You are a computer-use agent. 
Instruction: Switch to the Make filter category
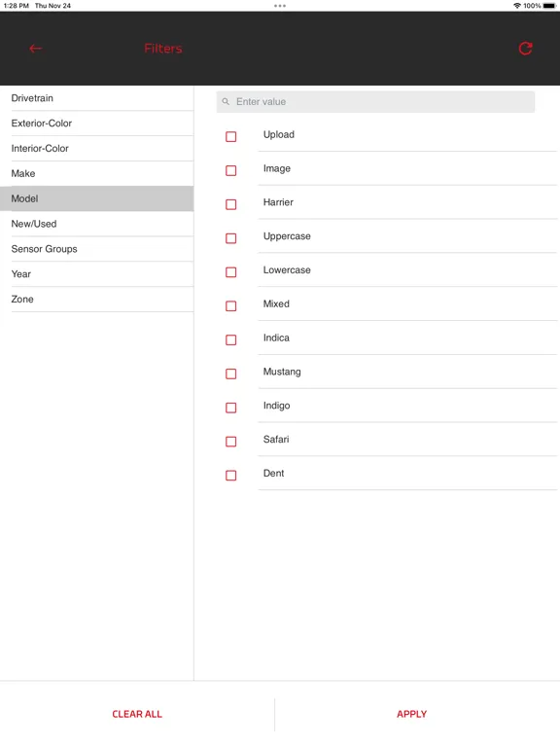[96, 173]
